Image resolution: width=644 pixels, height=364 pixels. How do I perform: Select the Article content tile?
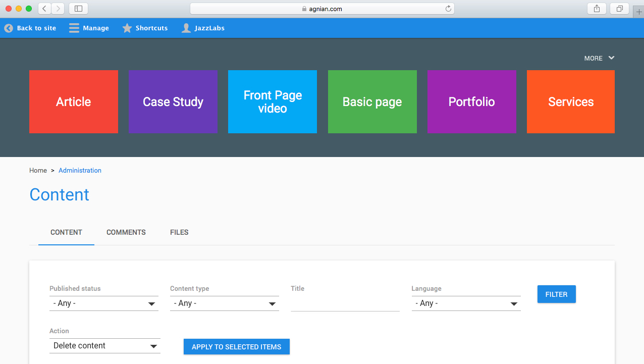(x=73, y=101)
